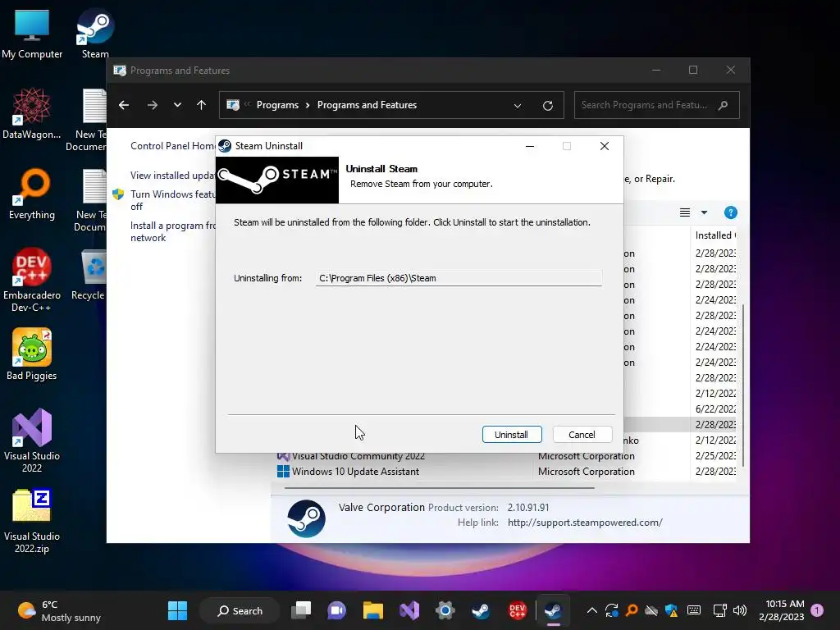Refresh the Programs and Features list
This screenshot has height=630, width=840.
click(x=547, y=106)
